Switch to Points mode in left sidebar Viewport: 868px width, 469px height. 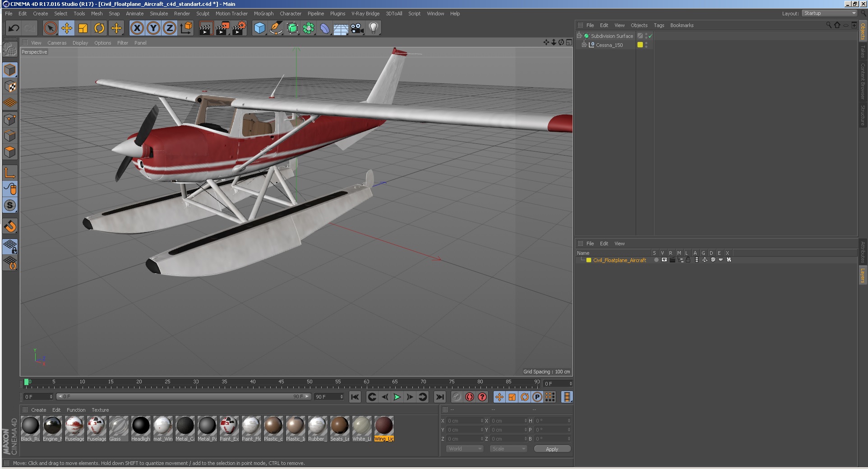pos(10,120)
